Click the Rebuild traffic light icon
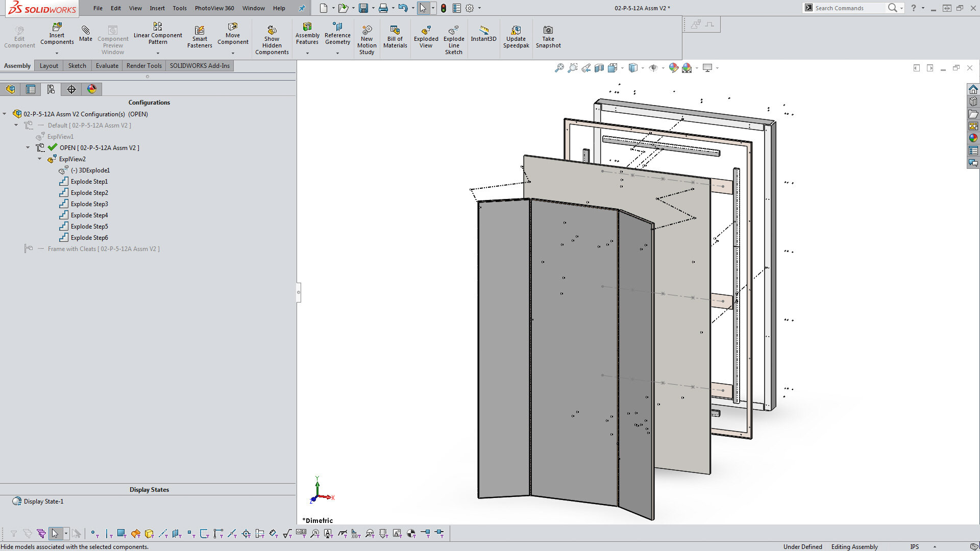The width and height of the screenshot is (980, 551). (x=444, y=8)
